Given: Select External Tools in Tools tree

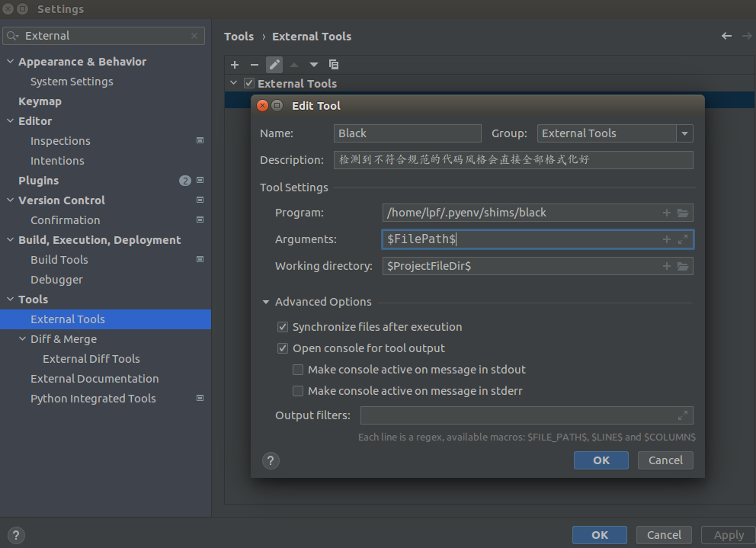Looking at the screenshot, I should point(106,319).
